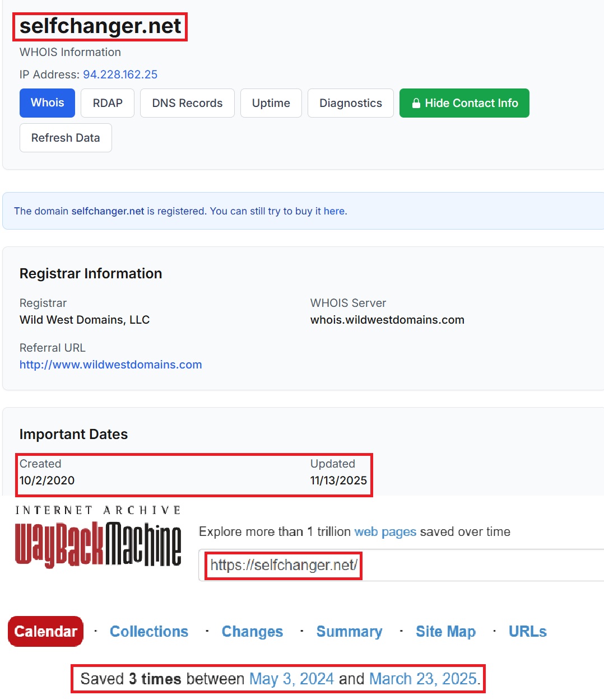Click the archived URL input field
Image resolution: width=604 pixels, height=700 pixels.
pyautogui.click(x=392, y=565)
